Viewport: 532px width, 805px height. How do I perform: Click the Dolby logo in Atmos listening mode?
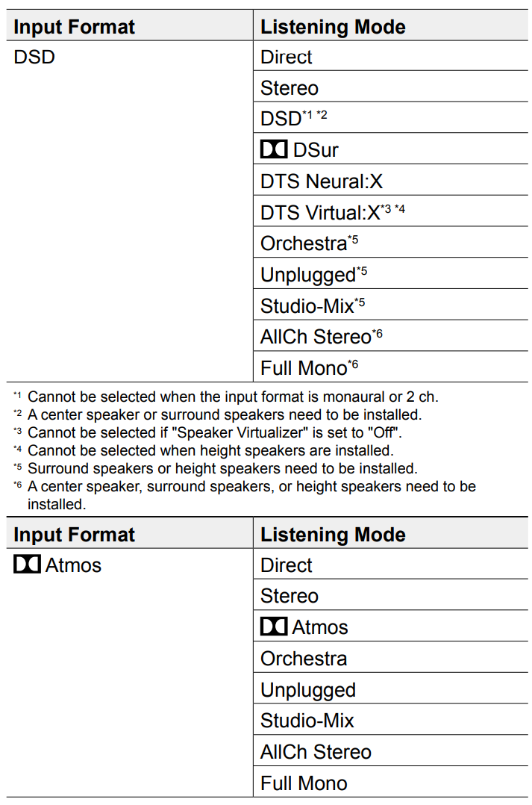(x=273, y=627)
